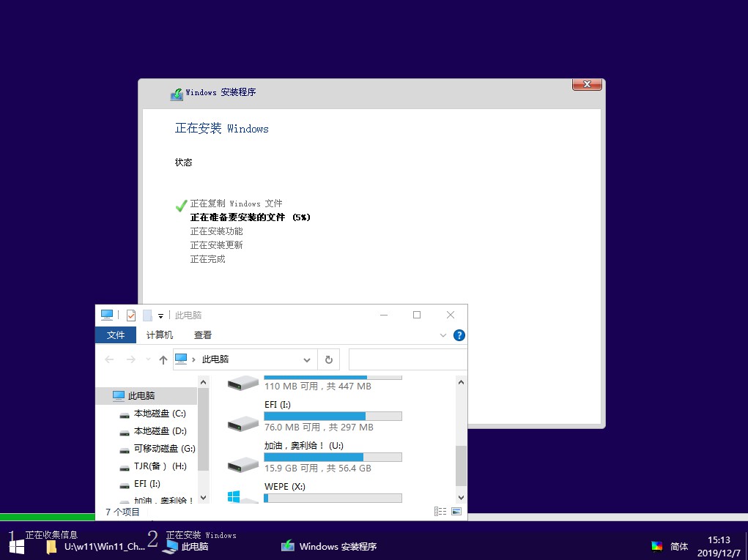Click the '正在复制 Windows 文件' completed step

[236, 204]
